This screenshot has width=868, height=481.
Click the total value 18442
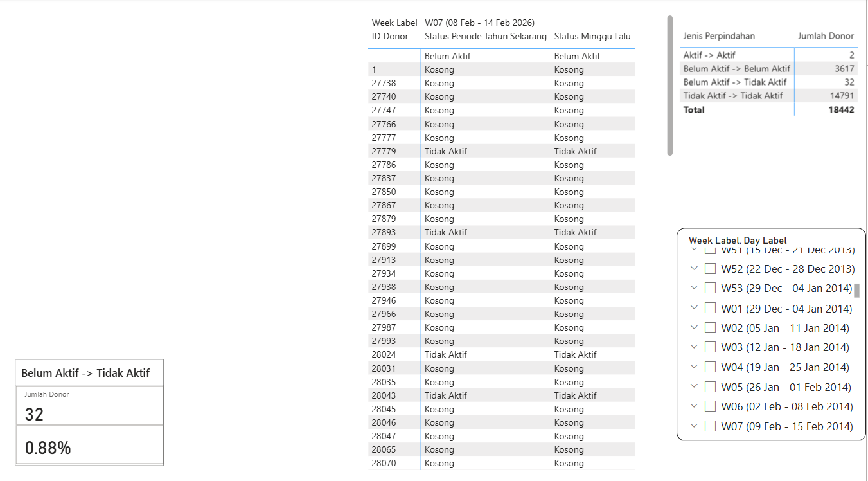point(842,110)
